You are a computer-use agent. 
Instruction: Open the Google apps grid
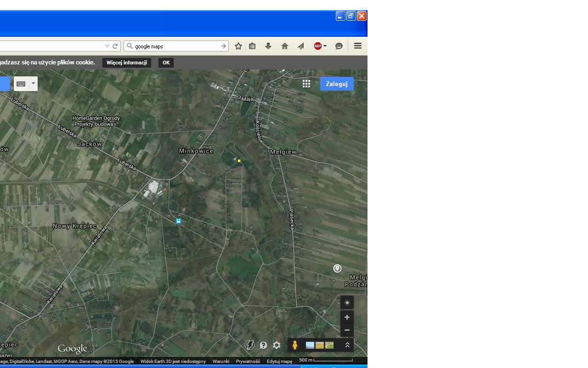click(306, 84)
